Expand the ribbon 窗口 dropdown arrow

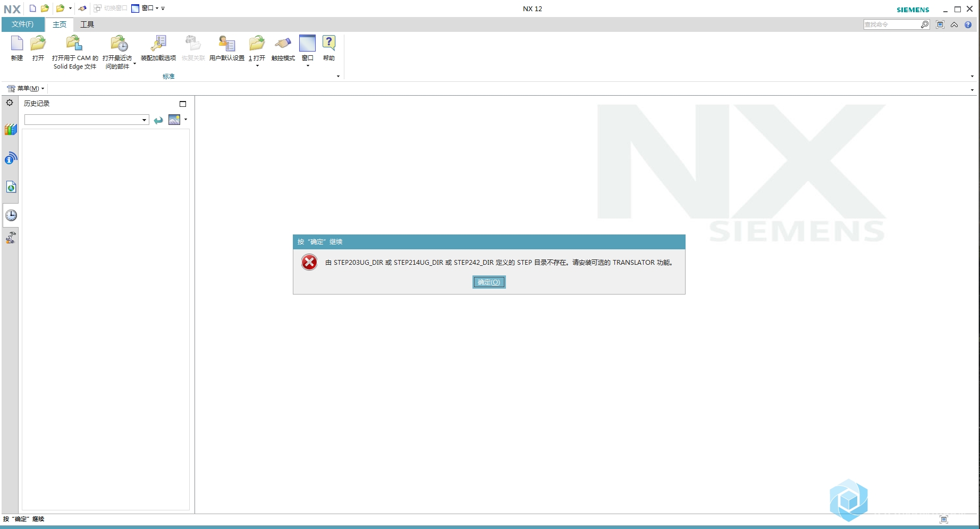(x=308, y=66)
